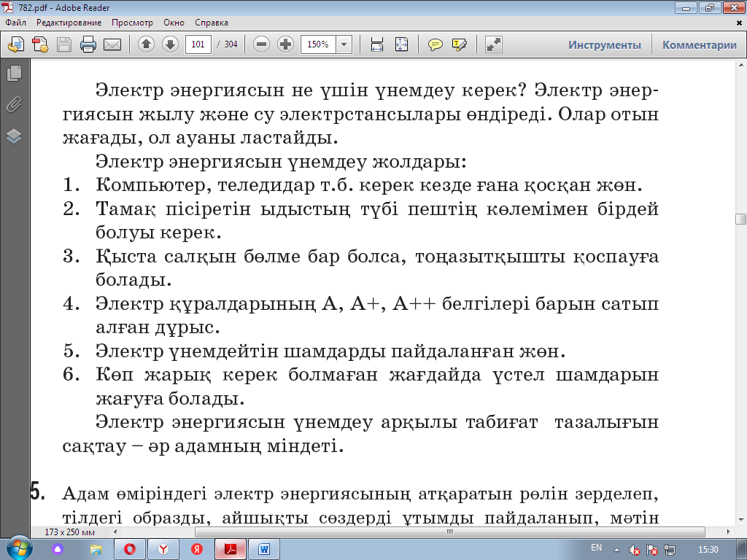Close the document with the menu bar X
747x560 pixels.
740,23
